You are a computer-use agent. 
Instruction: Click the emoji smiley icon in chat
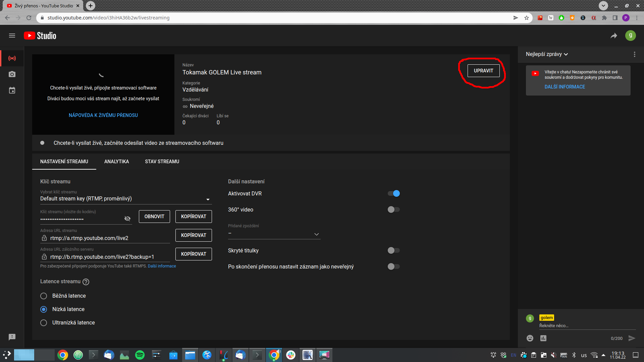tap(530, 338)
